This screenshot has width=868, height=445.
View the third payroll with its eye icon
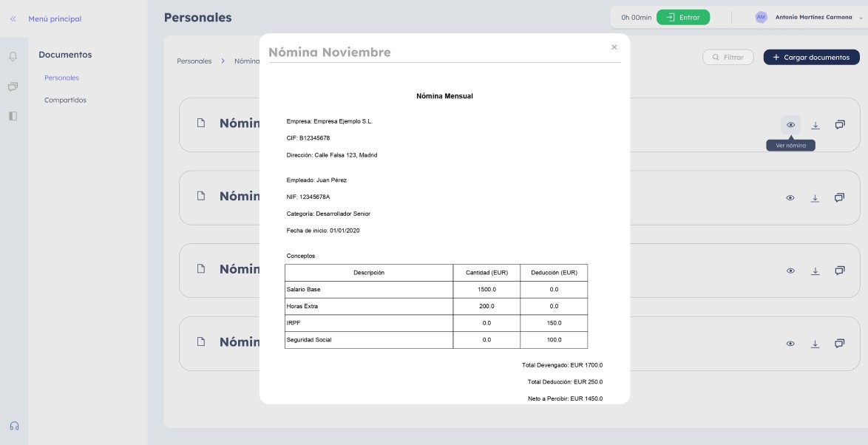790,271
